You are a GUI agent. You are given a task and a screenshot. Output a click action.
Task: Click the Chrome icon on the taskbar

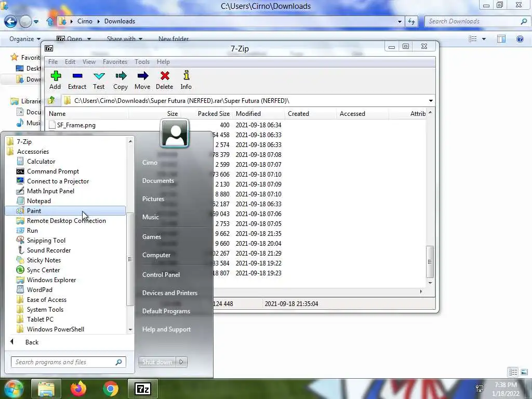click(110, 389)
